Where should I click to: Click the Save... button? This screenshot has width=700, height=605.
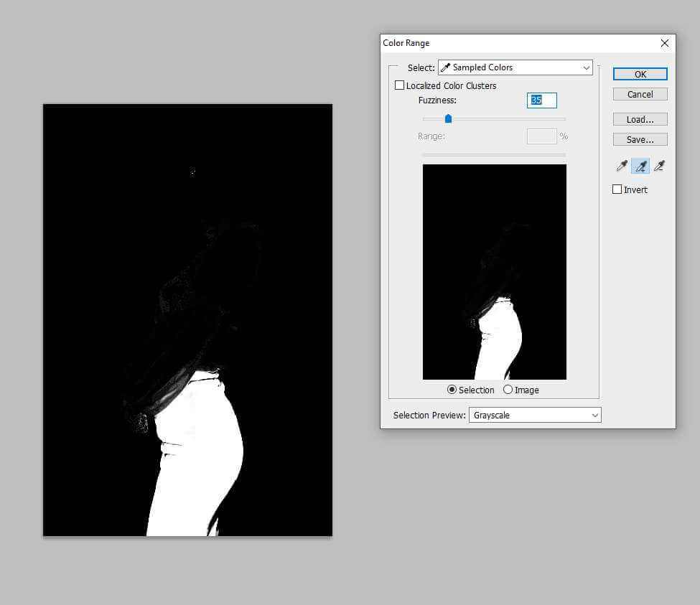tap(640, 139)
